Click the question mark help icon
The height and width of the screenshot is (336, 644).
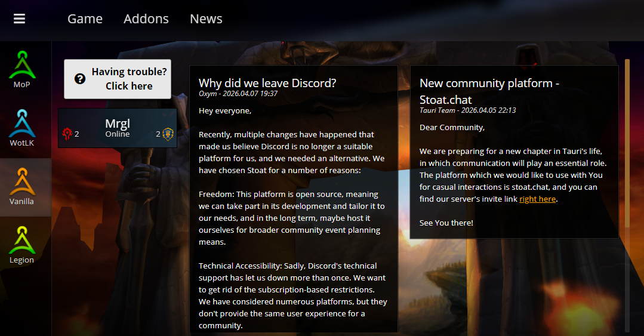click(79, 79)
